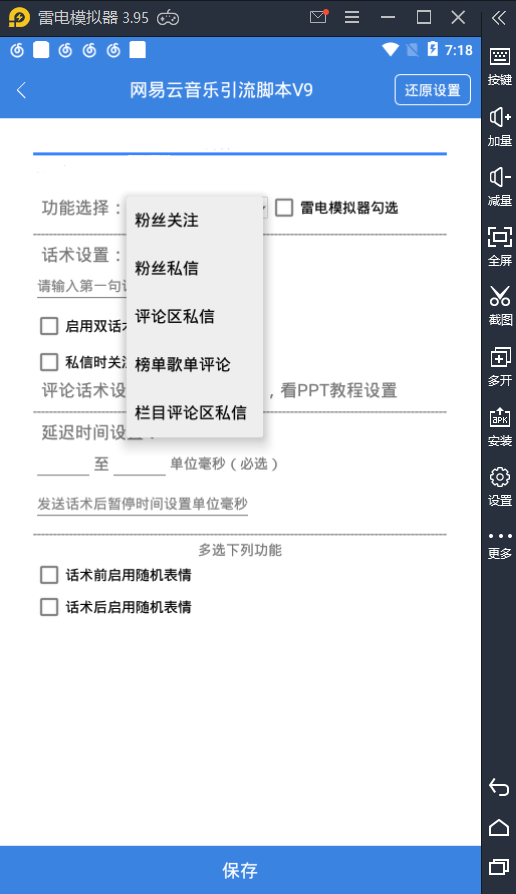This screenshot has height=894, width=516.
Task: Show 更多 sidebar options
Action: 499,546
